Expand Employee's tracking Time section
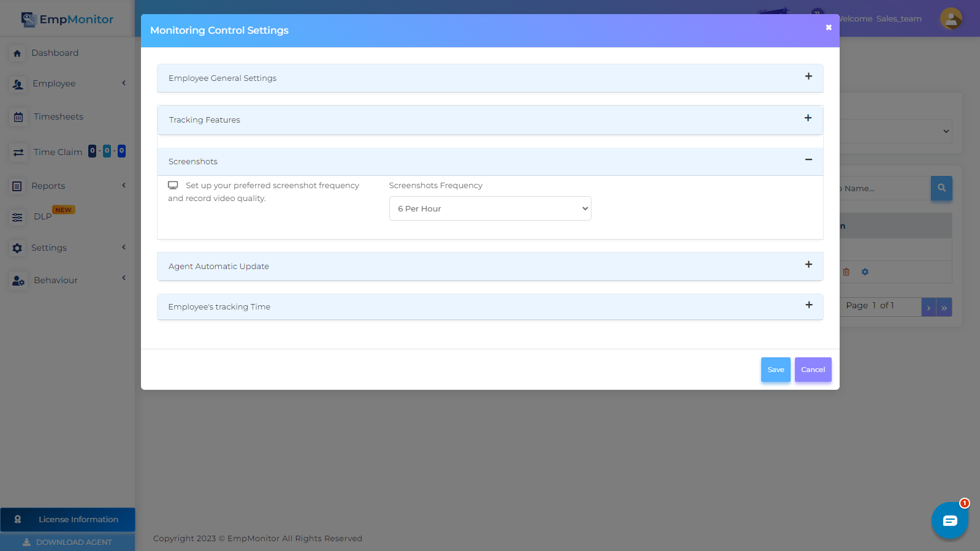This screenshot has width=980, height=551. (809, 305)
